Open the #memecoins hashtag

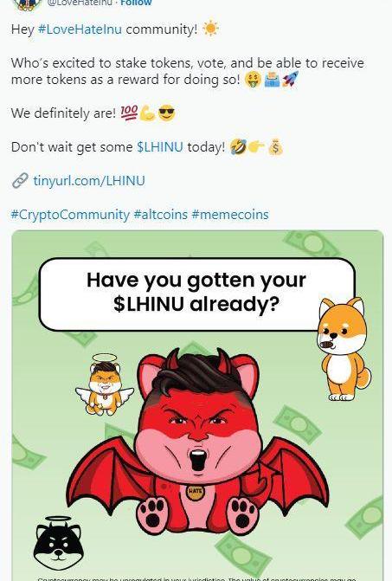(x=230, y=215)
